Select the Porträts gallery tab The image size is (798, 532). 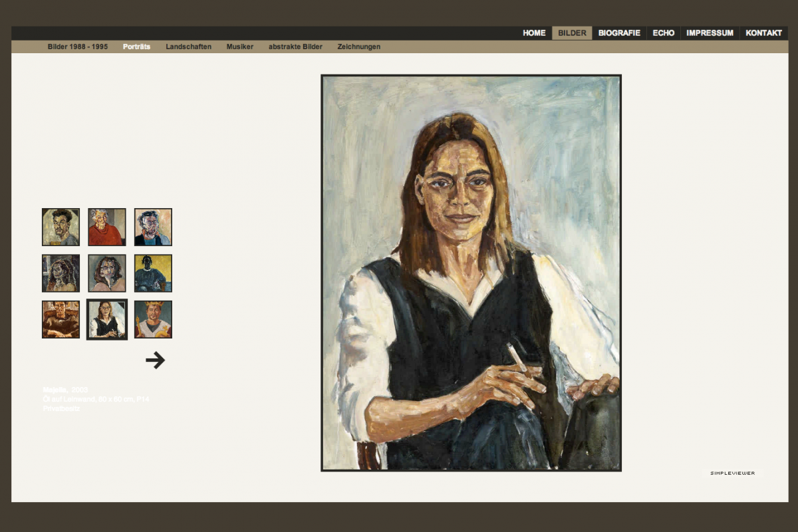click(x=136, y=47)
